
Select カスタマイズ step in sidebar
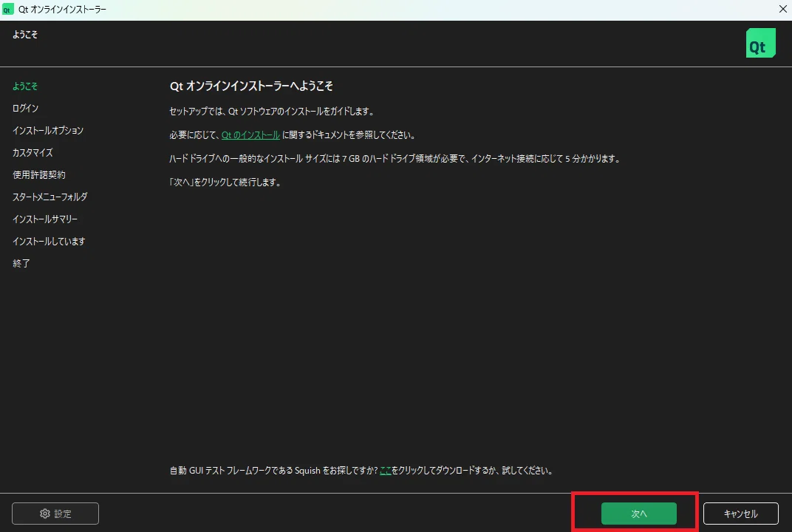pos(33,152)
